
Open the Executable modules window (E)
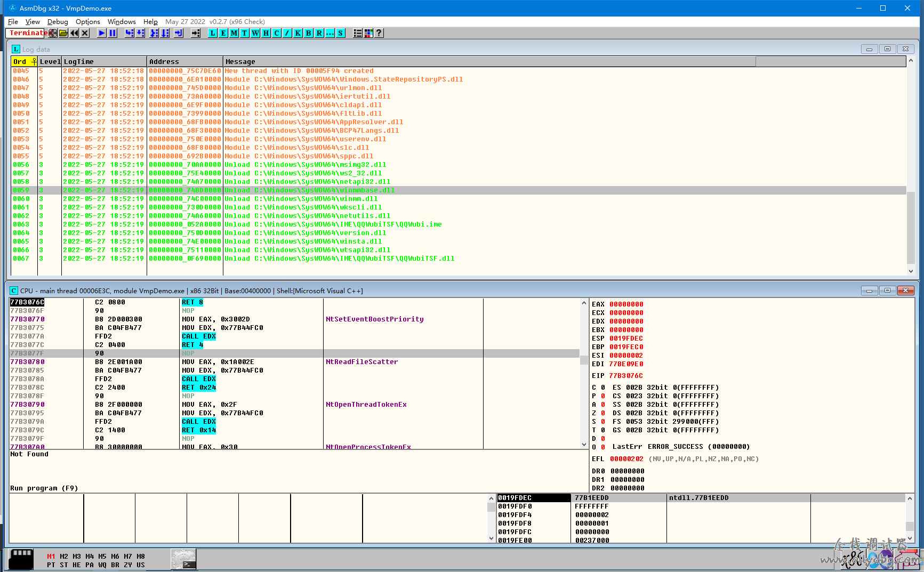223,33
